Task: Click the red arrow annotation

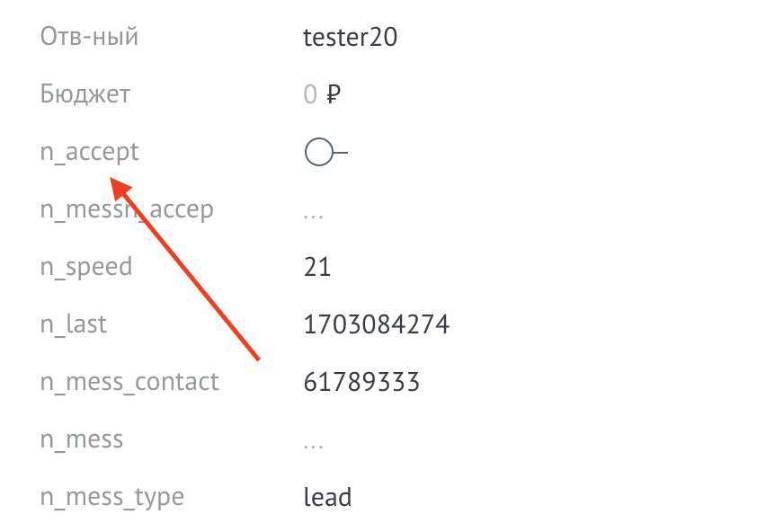Action: [x=189, y=270]
